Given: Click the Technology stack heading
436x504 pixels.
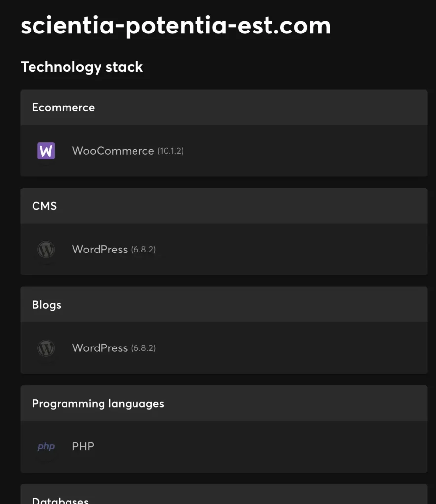Looking at the screenshot, I should (82, 67).
